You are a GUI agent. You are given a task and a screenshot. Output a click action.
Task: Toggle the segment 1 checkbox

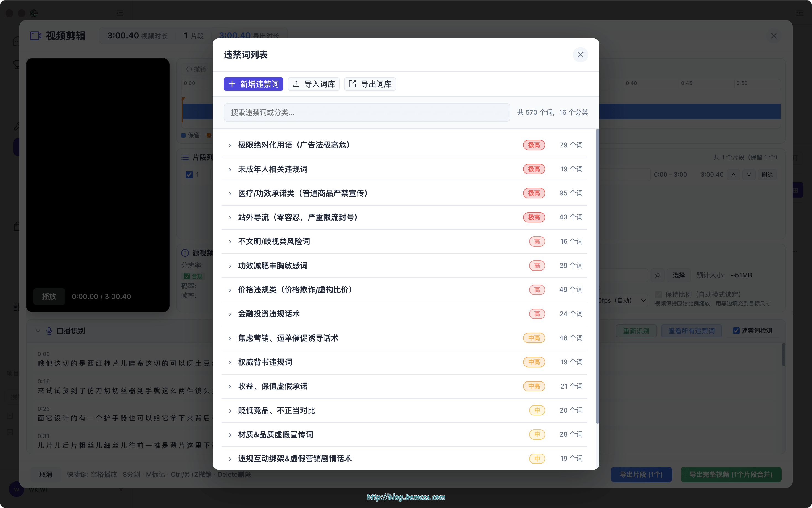tap(189, 175)
